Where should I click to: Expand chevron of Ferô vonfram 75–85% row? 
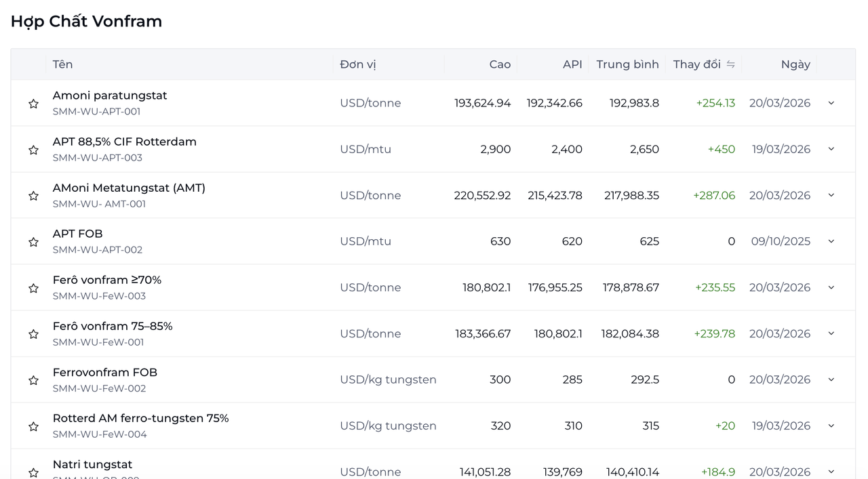click(831, 333)
